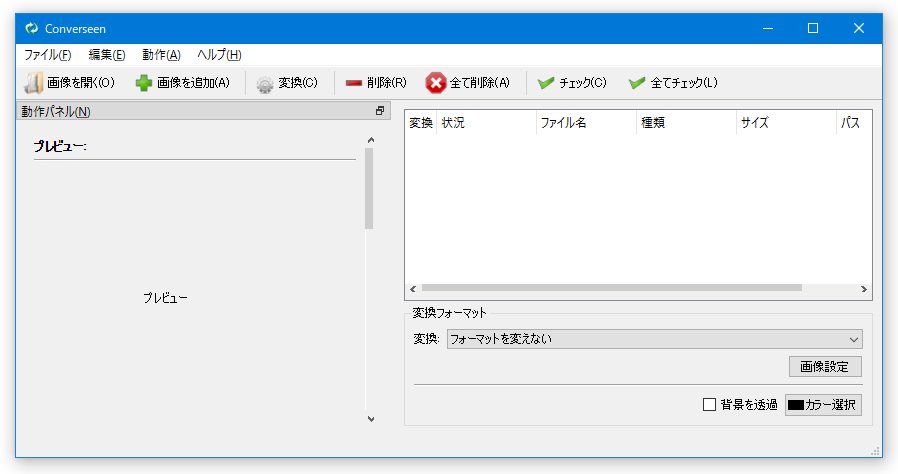This screenshot has height=474, width=898.
Task: Open color picker with カラー選択 button
Action: 823,405
